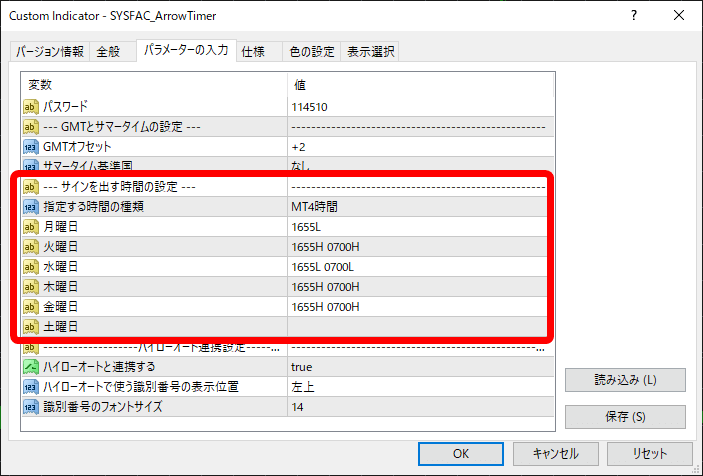Image resolution: width=703 pixels, height=476 pixels.
Task: Click the string icon beside 火曜日
Action: [31, 247]
